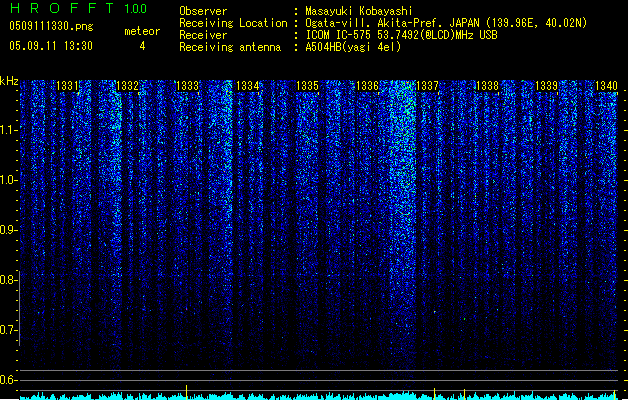Click the 1332 time marker
Viewport: 629px width, 400px height.
coord(127,86)
